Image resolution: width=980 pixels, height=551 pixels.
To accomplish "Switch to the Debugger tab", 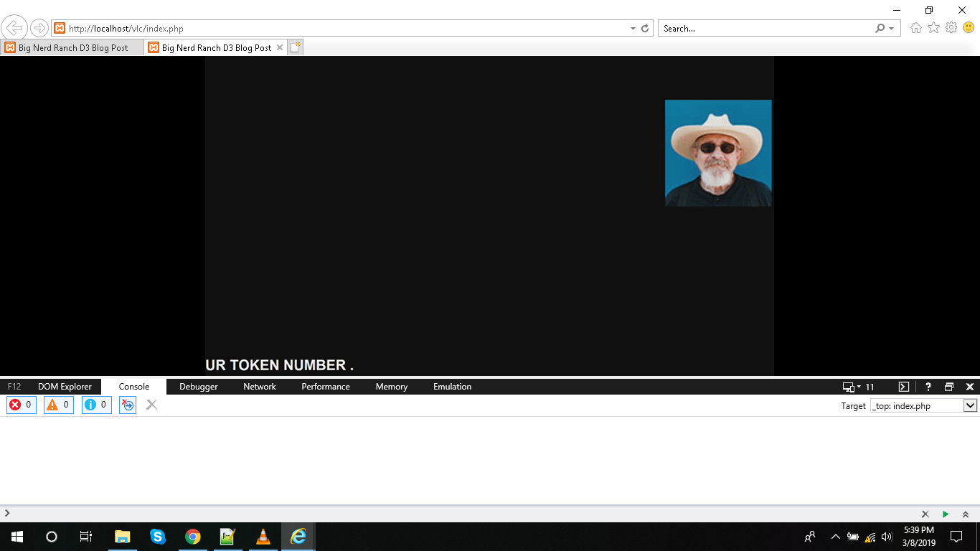I will (x=198, y=387).
